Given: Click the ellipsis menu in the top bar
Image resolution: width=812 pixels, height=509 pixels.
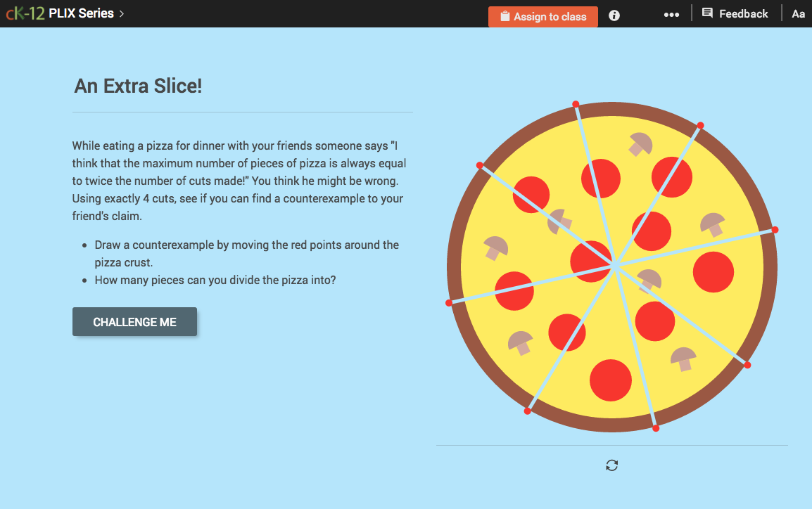Looking at the screenshot, I should tap(671, 14).
